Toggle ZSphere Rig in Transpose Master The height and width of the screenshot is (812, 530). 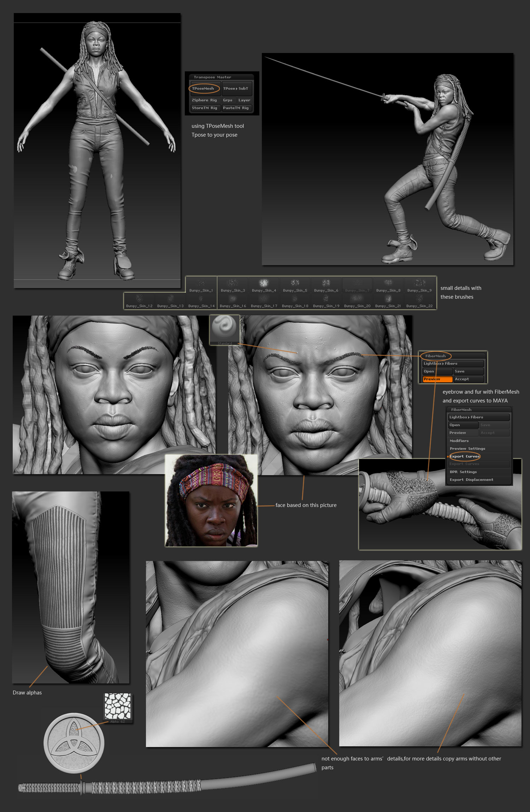206,100
